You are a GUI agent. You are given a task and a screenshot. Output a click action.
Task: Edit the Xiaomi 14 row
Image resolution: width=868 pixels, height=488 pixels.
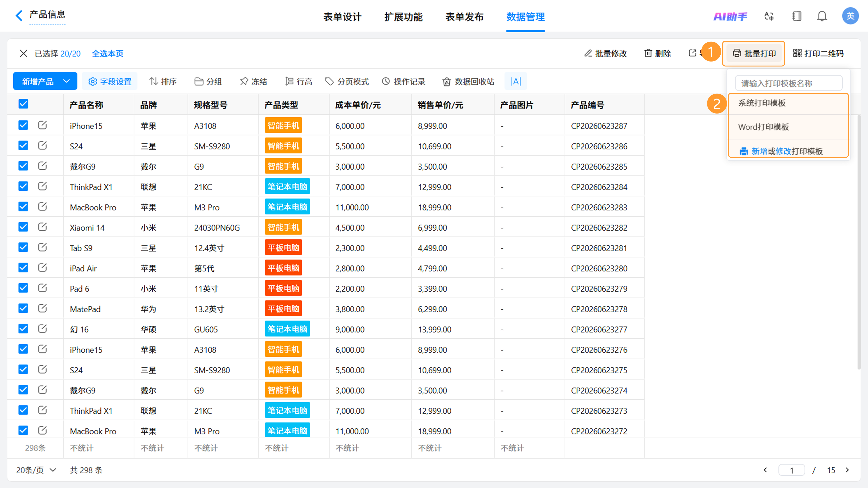pyautogui.click(x=42, y=227)
